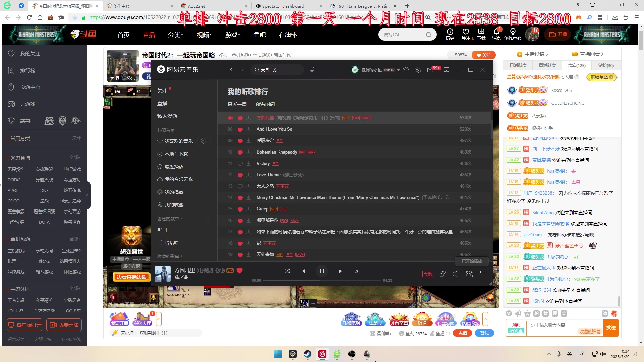Seek in the song progress bar

[322, 280]
